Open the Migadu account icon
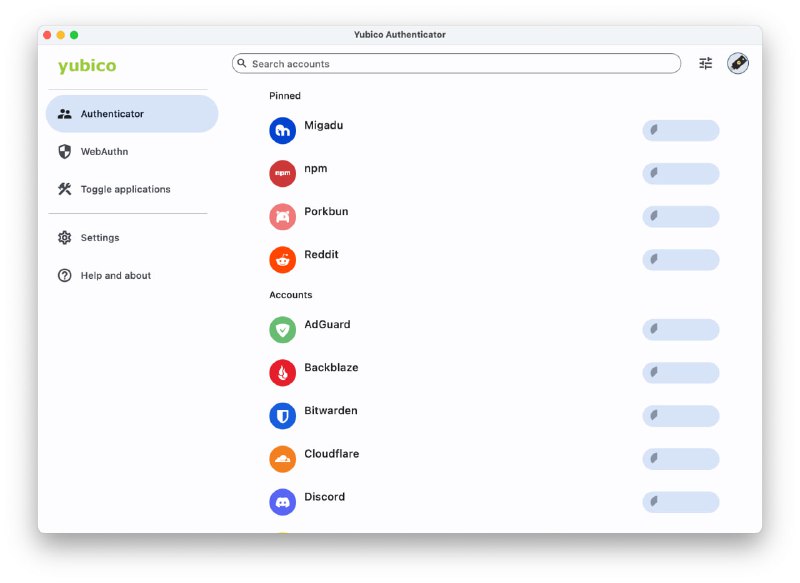This screenshot has width=800, height=583. pyautogui.click(x=282, y=131)
